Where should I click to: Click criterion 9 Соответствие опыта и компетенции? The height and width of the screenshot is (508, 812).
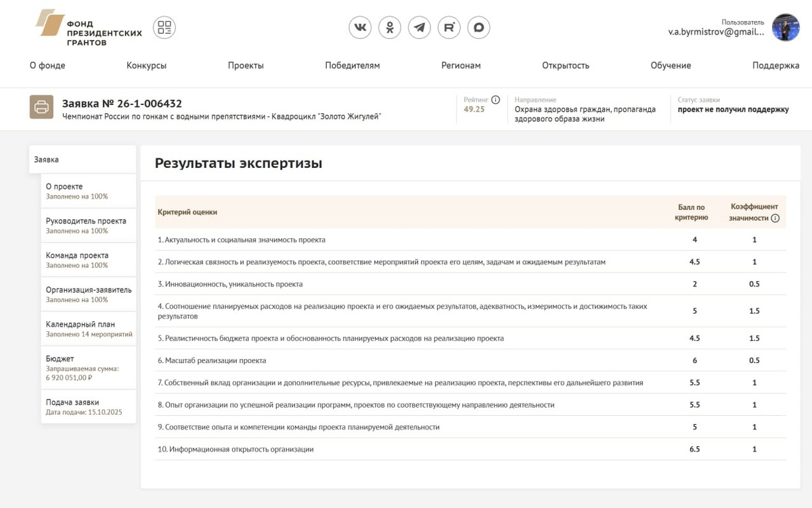point(298,427)
